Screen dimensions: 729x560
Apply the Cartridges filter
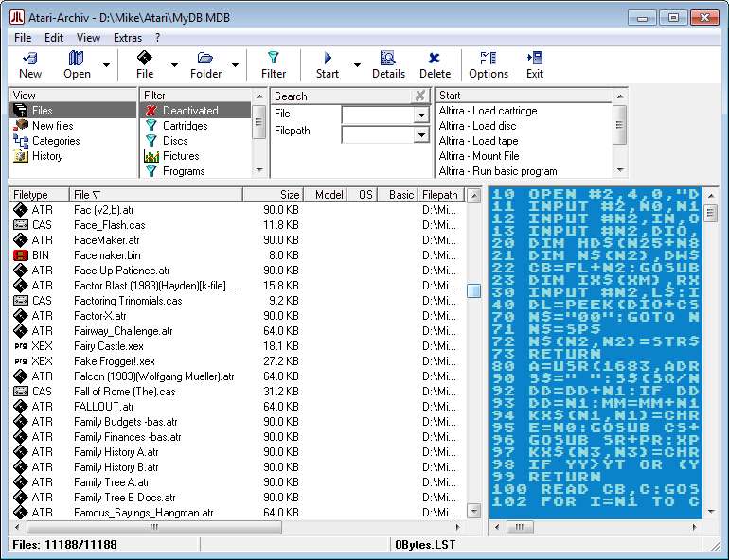pos(196,126)
